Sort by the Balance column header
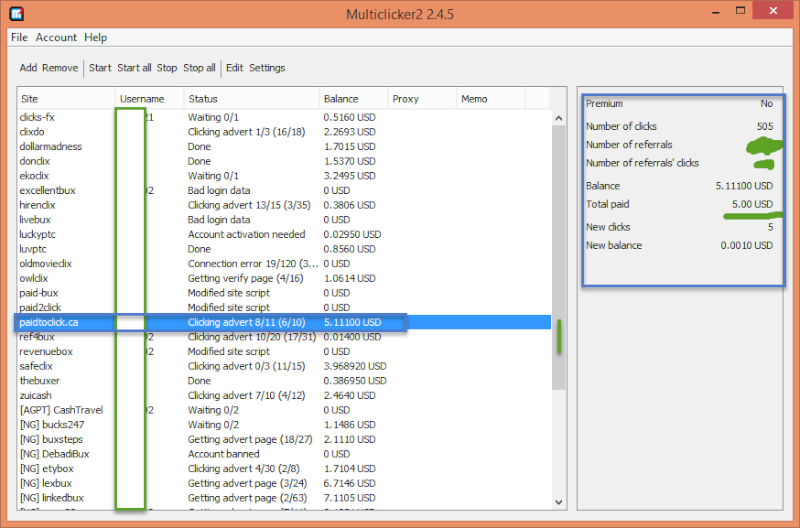The image size is (800, 528). 354,99
